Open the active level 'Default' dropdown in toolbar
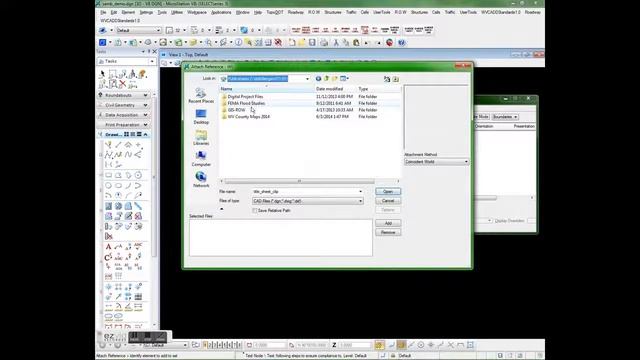Image resolution: width=640 pixels, height=360 pixels. pos(158,30)
